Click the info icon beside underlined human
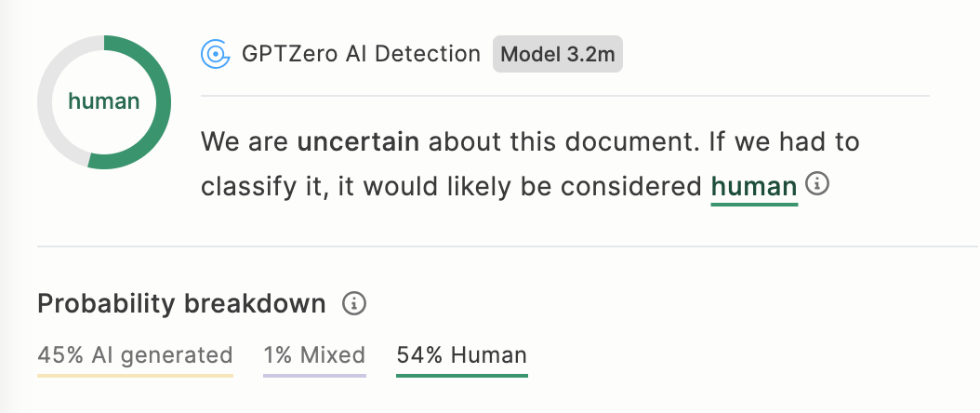The image size is (980, 413). (817, 183)
